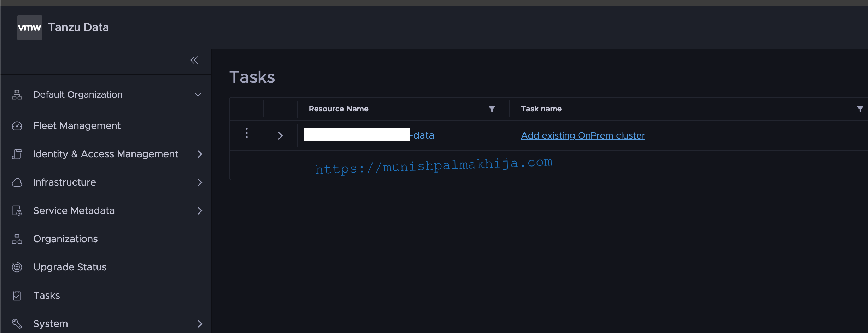Select Tasks in the sidebar
Image resolution: width=868 pixels, height=333 pixels.
[47, 296]
